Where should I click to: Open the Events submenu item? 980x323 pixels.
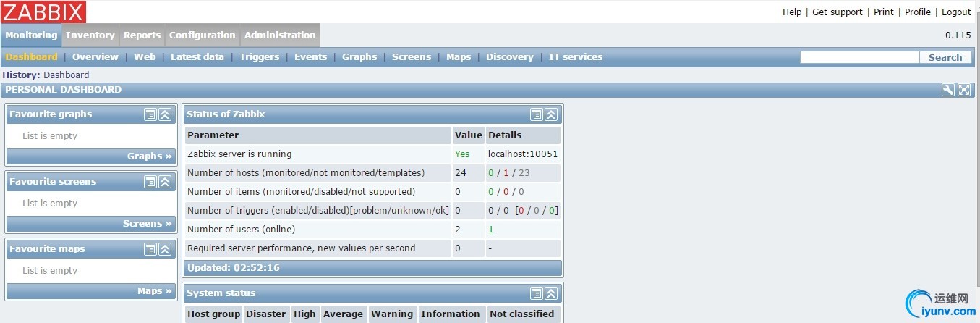click(x=310, y=56)
